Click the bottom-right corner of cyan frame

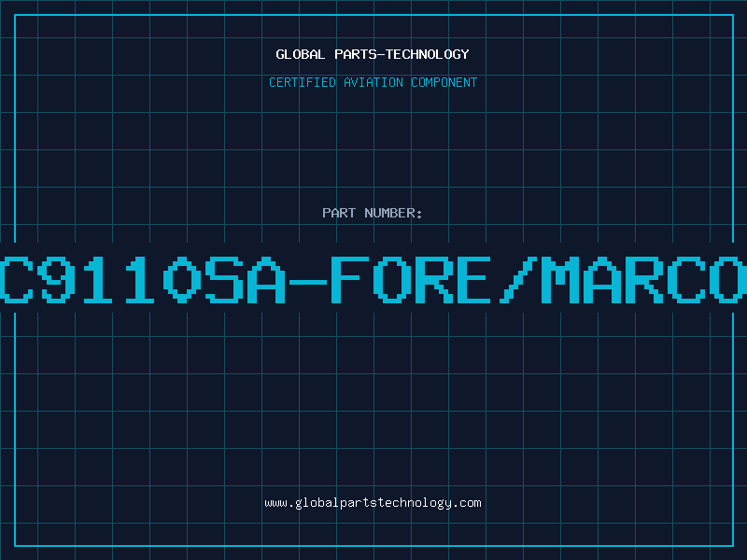[733, 546]
